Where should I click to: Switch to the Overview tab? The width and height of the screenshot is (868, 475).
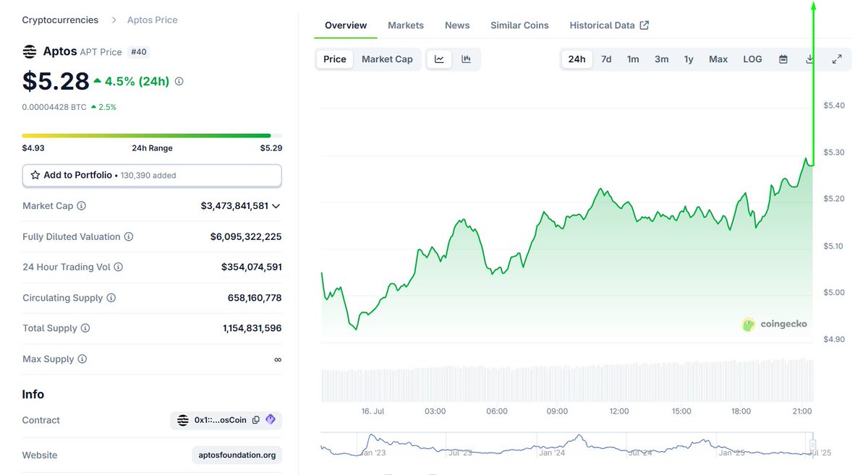(x=346, y=25)
